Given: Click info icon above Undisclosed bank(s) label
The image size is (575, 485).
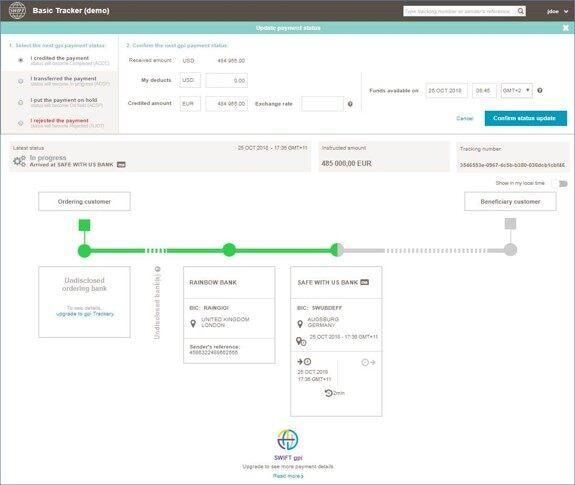Looking at the screenshot, I should (x=157, y=269).
